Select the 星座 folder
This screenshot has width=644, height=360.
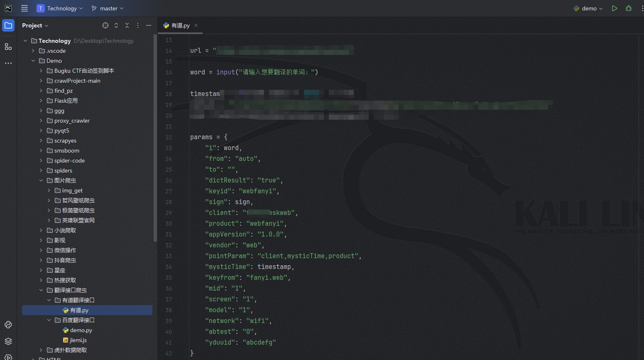[56, 270]
